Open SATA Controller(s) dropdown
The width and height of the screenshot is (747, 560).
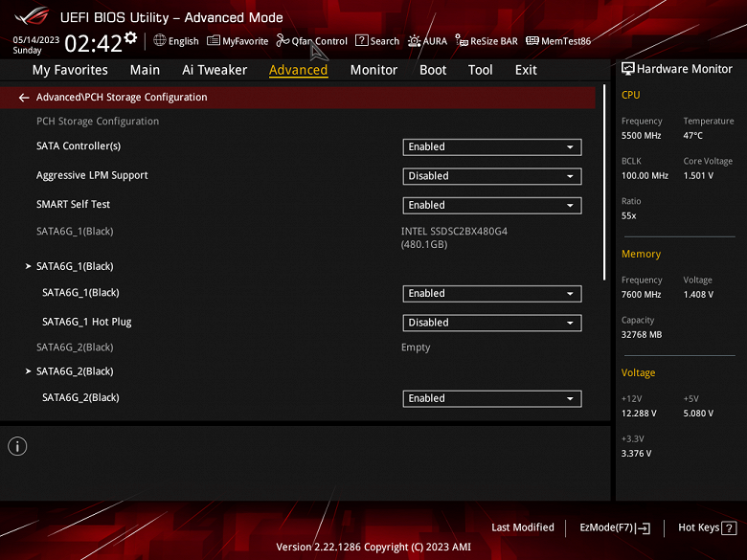492,147
